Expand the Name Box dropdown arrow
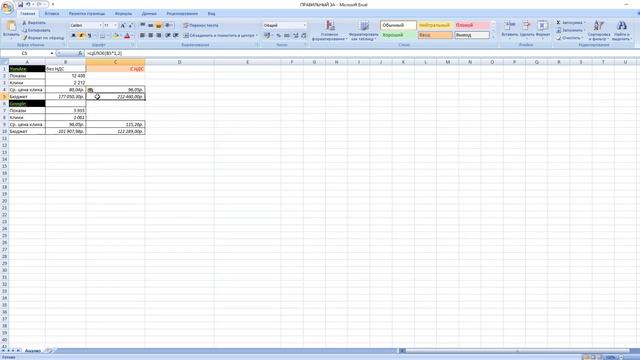The image size is (640, 360). click(x=52, y=53)
